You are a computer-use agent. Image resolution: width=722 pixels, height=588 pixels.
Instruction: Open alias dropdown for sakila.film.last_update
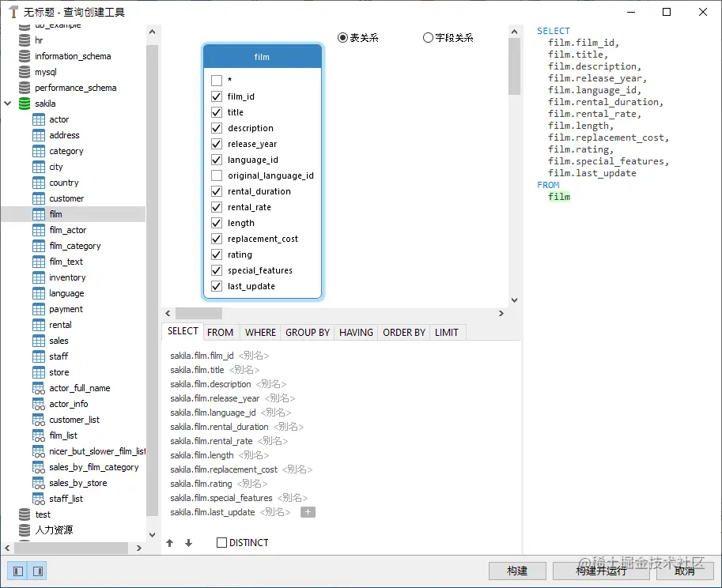click(275, 512)
